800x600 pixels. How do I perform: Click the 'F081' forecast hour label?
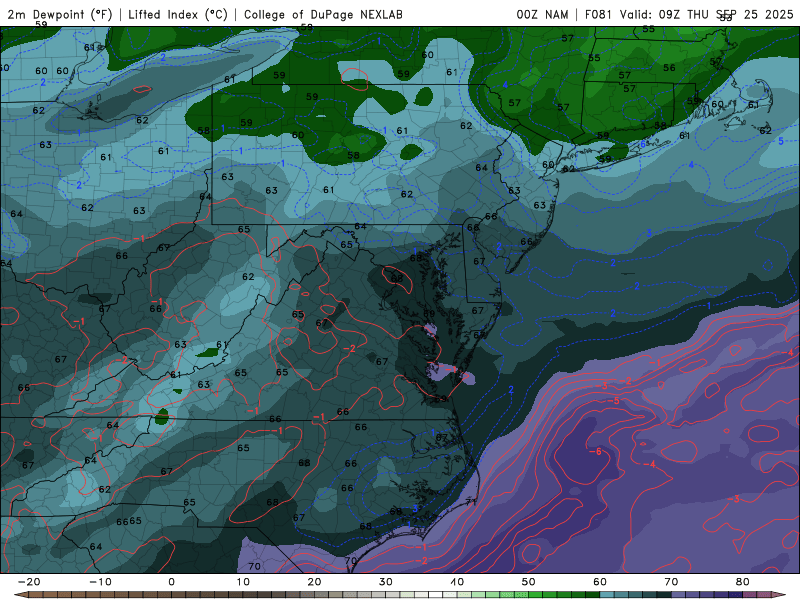(x=598, y=14)
